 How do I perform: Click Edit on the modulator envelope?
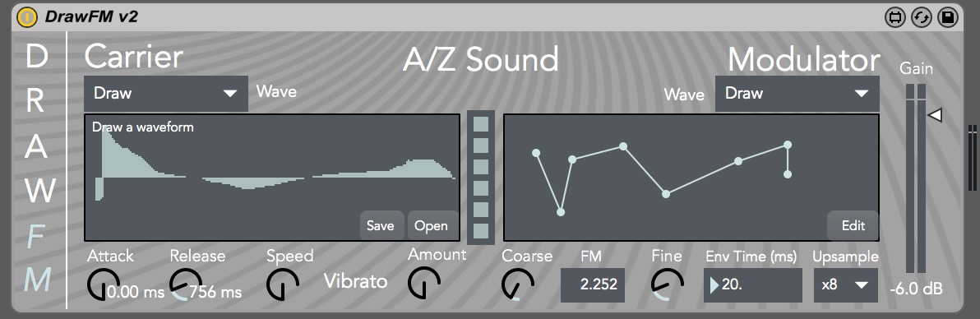(853, 226)
